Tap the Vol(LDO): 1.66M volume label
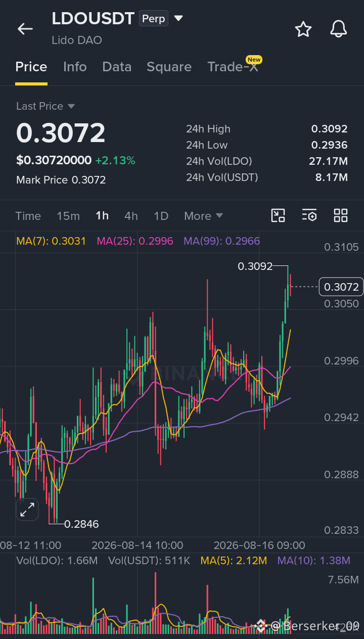This screenshot has width=364, height=639. pyautogui.click(x=57, y=561)
